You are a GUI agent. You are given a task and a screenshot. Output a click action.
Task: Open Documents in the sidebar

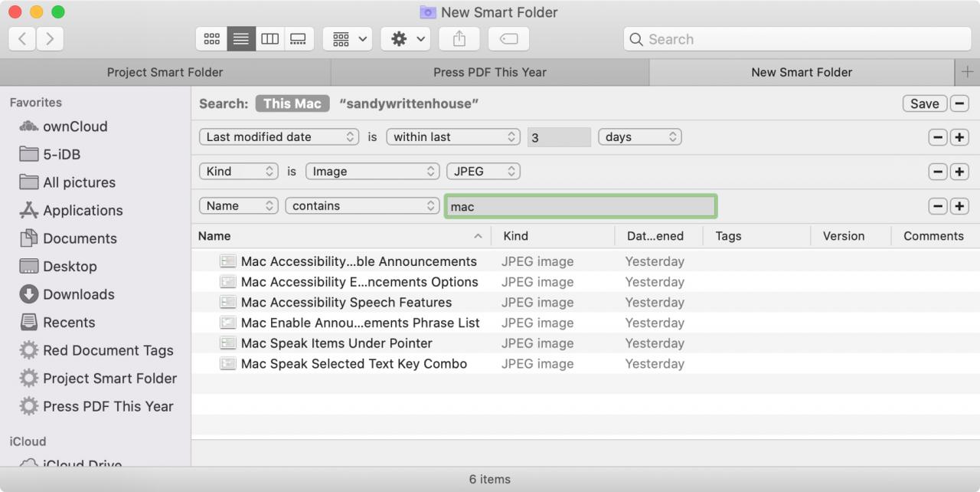(68, 238)
